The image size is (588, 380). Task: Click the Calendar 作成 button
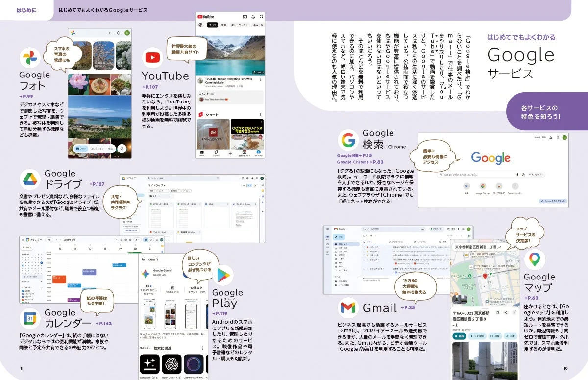click(27, 248)
